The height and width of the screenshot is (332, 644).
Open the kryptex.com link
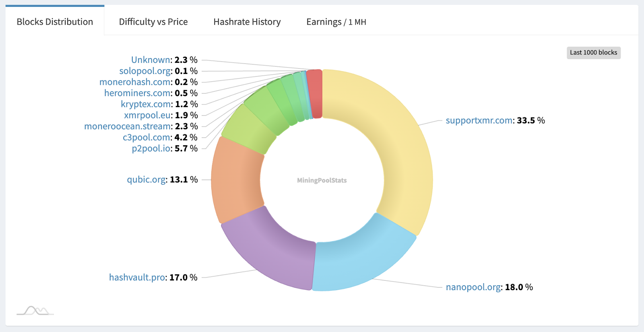[x=147, y=104]
